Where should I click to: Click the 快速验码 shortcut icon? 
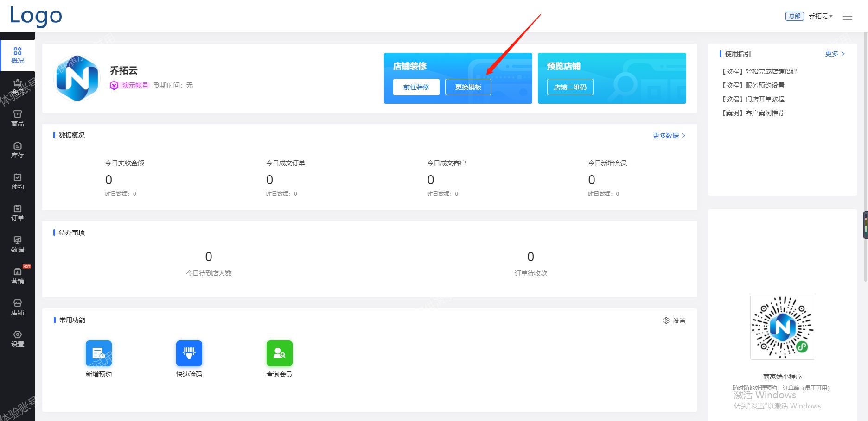(189, 353)
